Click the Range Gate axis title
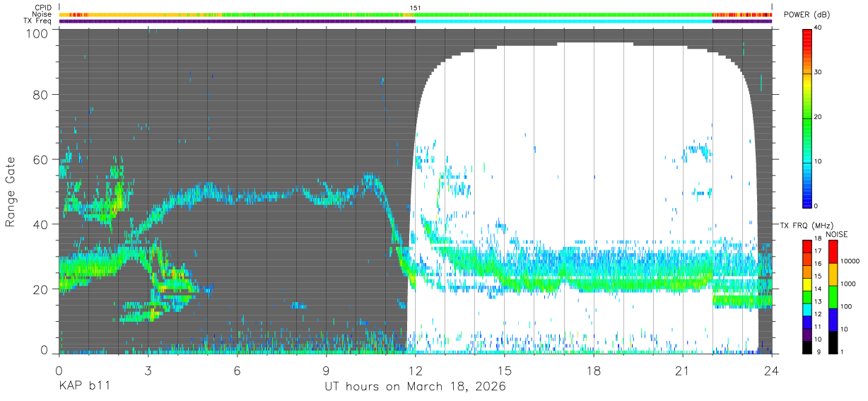The width and height of the screenshot is (868, 401). [11, 192]
